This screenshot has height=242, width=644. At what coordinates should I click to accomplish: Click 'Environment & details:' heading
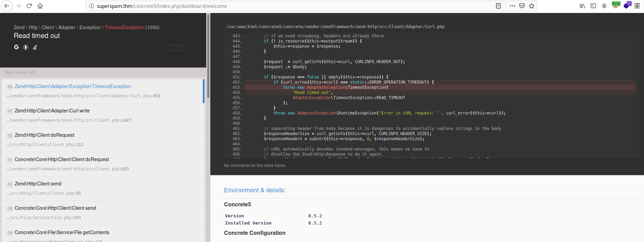(x=255, y=190)
